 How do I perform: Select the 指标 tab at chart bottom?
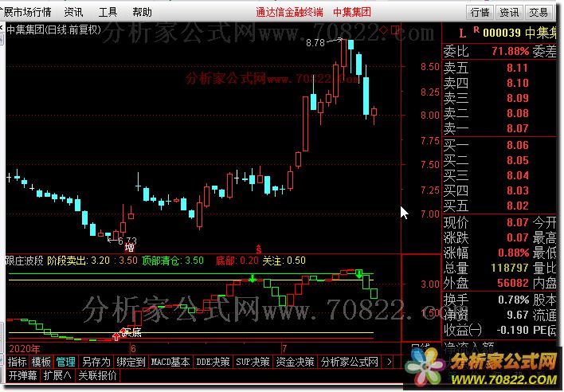tap(17, 362)
